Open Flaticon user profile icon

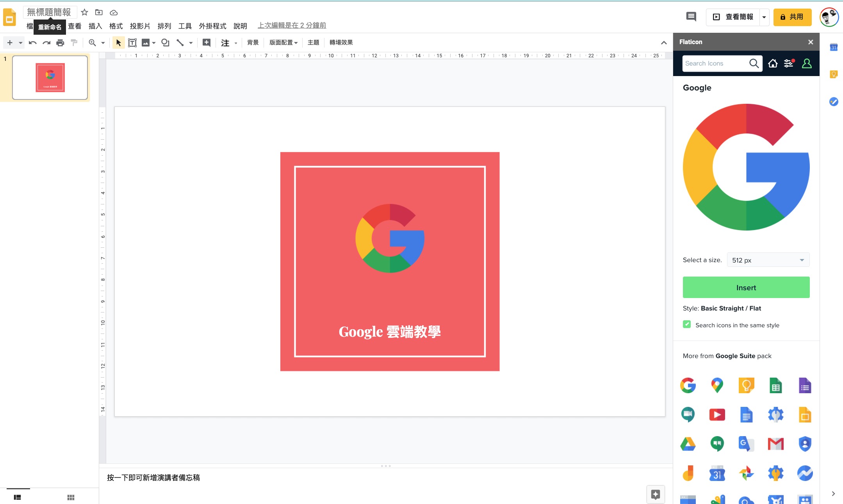[x=807, y=63]
